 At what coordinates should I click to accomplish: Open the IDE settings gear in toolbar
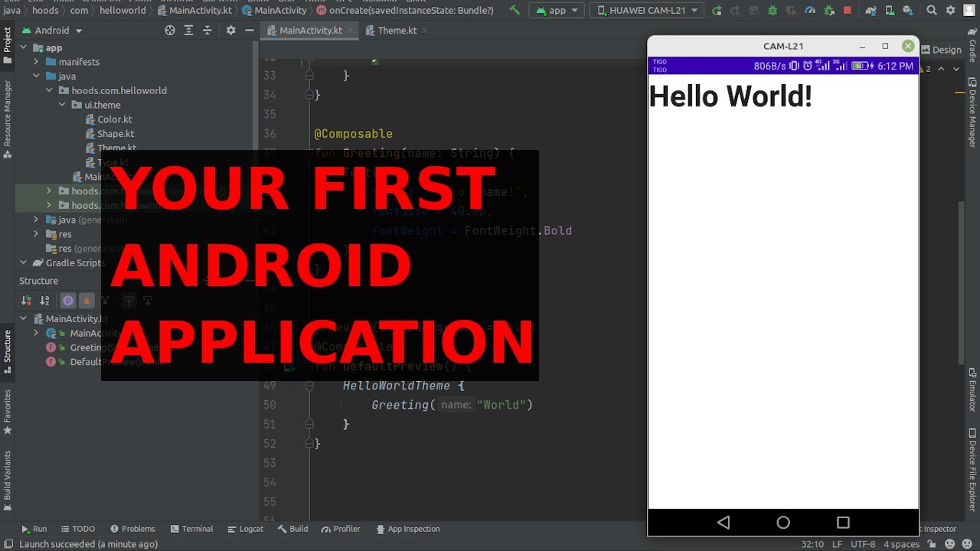(951, 10)
